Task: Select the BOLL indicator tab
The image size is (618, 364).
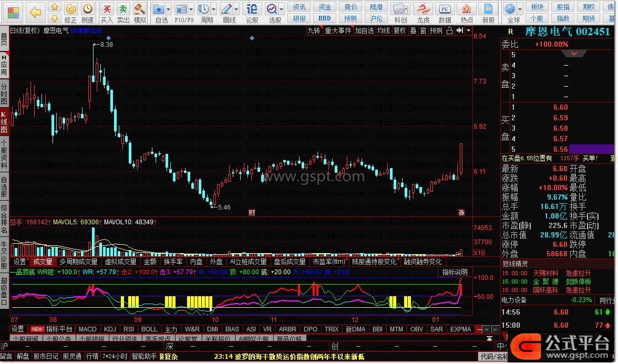Action: pos(149,329)
